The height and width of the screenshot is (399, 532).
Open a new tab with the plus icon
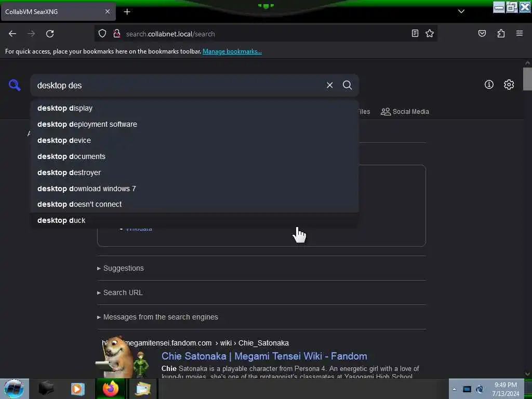[127, 12]
